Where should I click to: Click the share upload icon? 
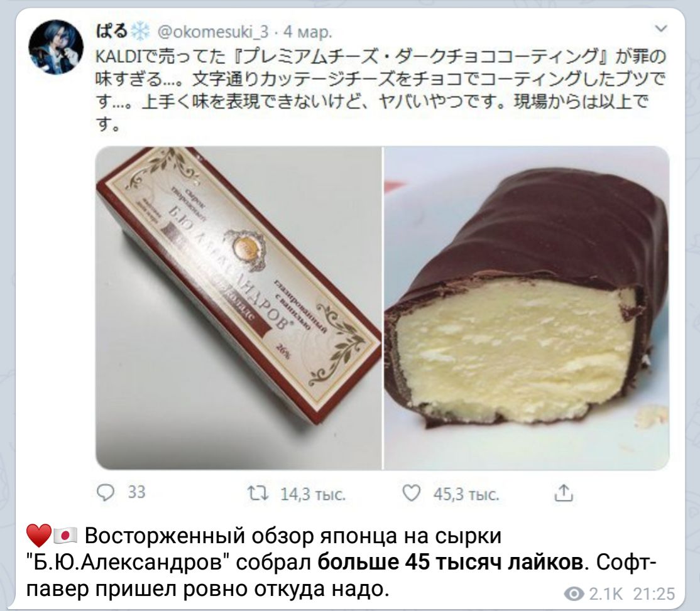click(x=564, y=493)
